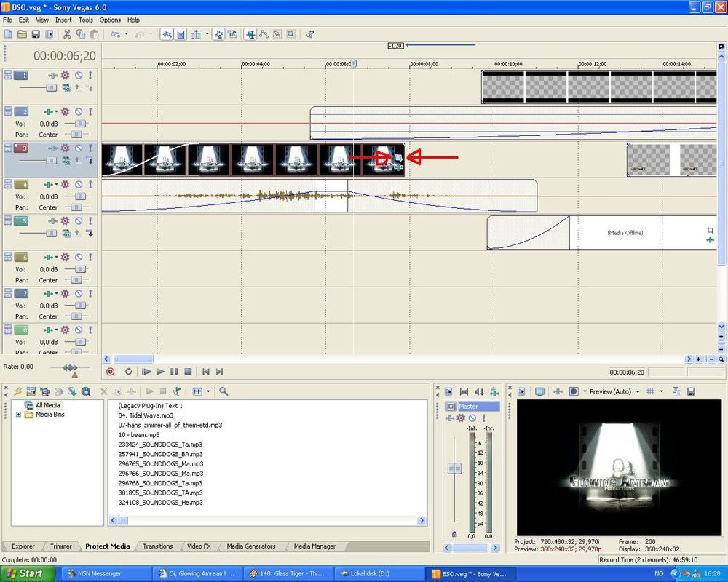The image size is (728, 582).
Task: Open the Undo history dropdown arrow
Action: tap(127, 34)
